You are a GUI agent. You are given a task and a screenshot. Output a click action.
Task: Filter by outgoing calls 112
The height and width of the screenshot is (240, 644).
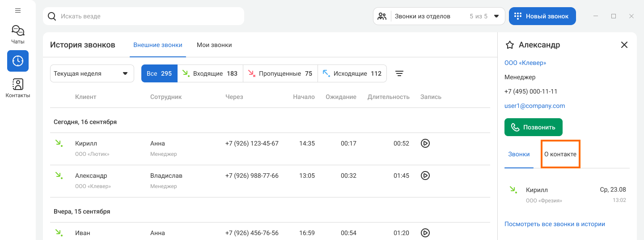(352, 73)
